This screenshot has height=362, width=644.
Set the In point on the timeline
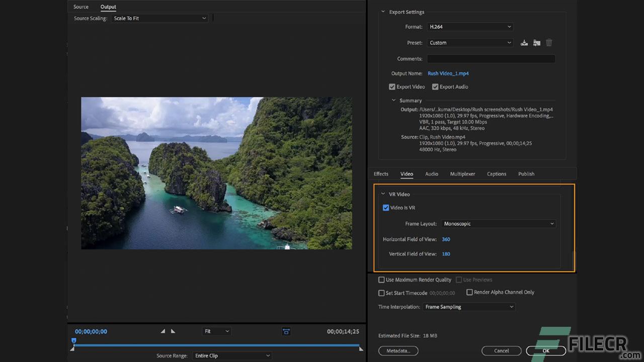click(x=163, y=331)
